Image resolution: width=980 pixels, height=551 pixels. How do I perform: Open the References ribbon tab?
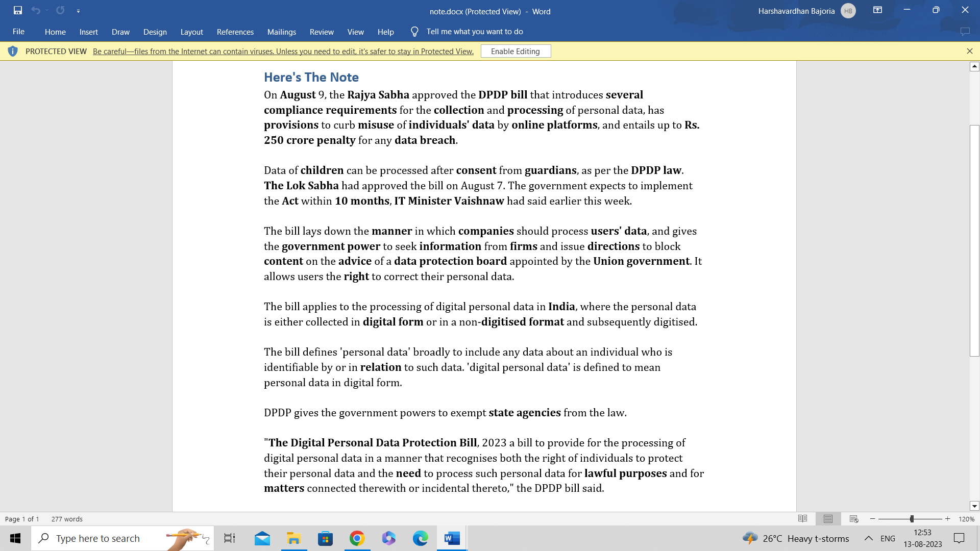pos(235,32)
